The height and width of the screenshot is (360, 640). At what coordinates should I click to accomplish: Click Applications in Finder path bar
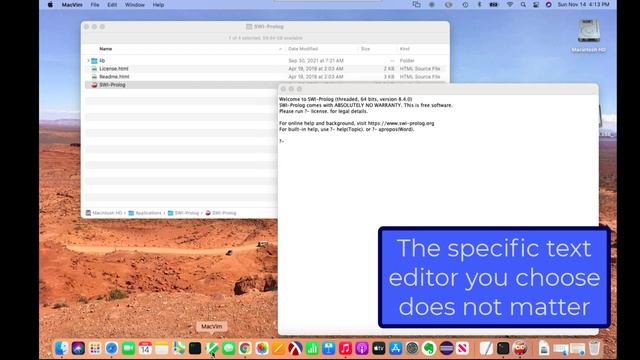tap(145, 213)
